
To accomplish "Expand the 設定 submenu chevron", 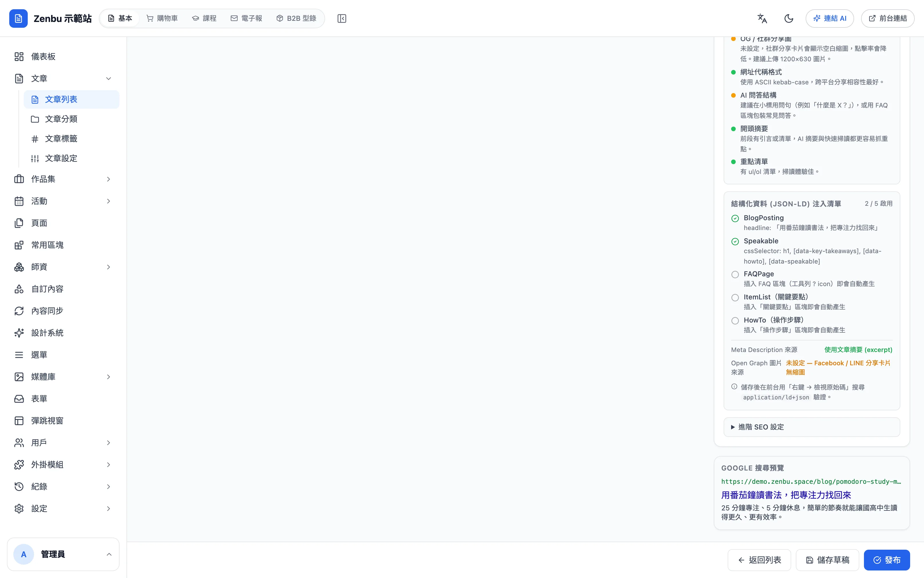I will coord(109,509).
